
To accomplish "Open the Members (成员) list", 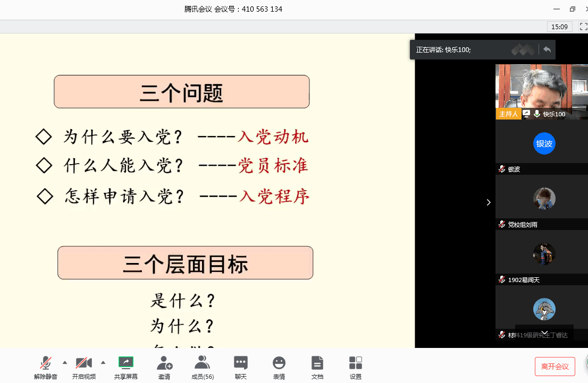I will click(202, 367).
